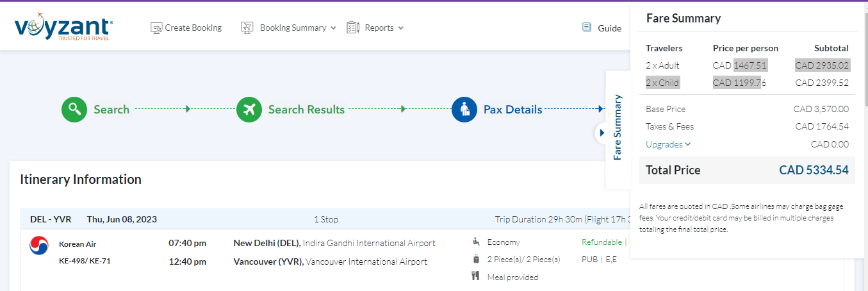Click the green Search Results airplane icon

pos(249,110)
